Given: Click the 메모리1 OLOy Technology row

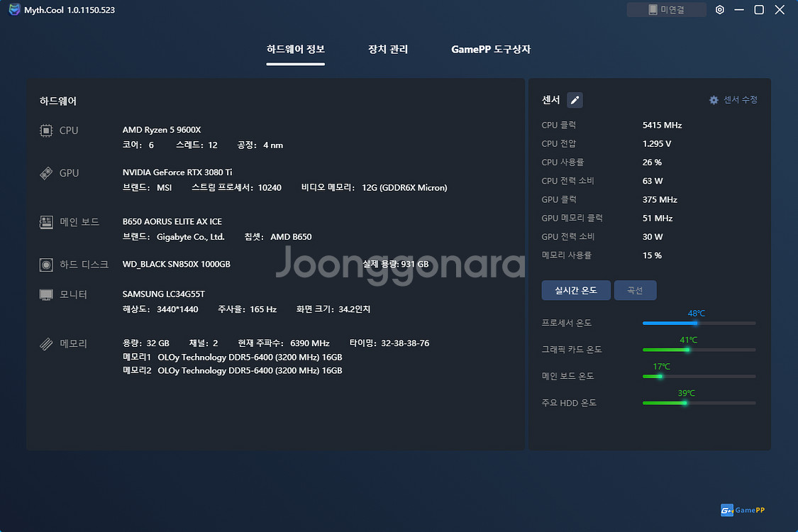Looking at the screenshot, I should coord(232,358).
